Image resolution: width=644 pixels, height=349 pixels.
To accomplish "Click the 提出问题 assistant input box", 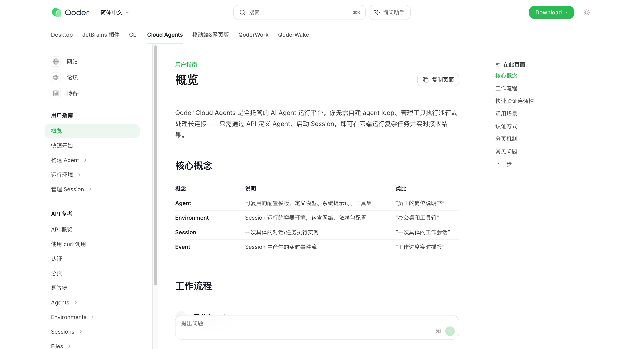I will (x=317, y=327).
